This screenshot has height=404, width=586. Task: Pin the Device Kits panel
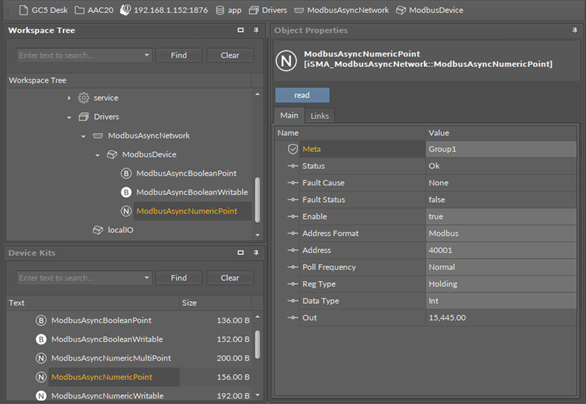tap(256, 253)
